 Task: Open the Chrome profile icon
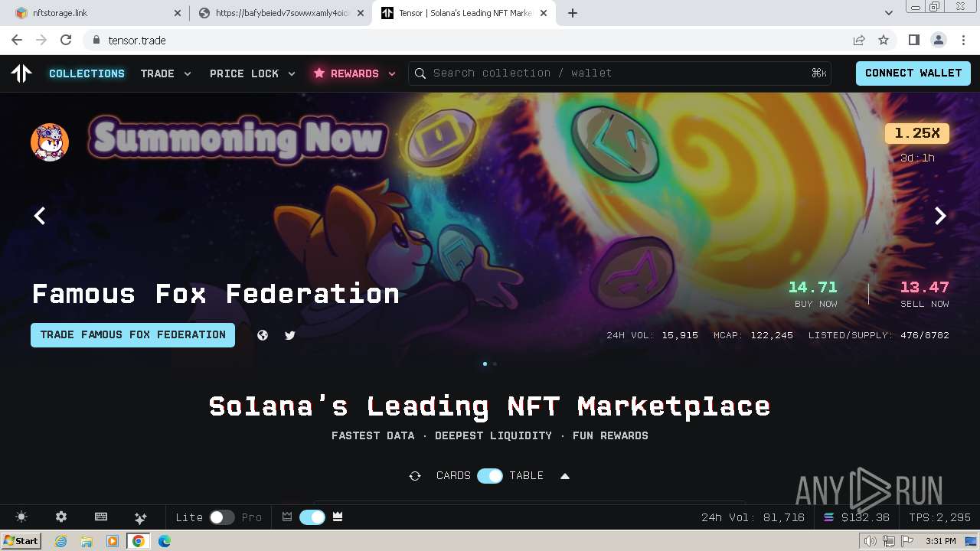tap(938, 40)
